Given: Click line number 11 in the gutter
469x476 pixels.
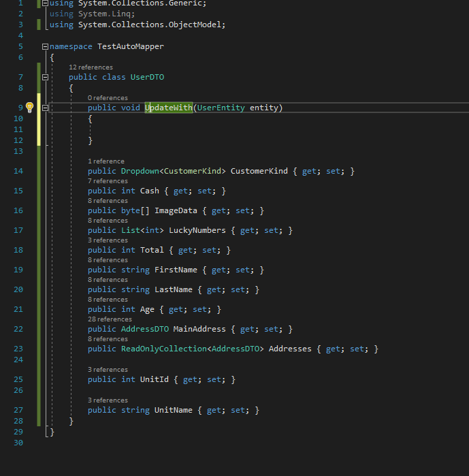Looking at the screenshot, I should click(x=18, y=129).
